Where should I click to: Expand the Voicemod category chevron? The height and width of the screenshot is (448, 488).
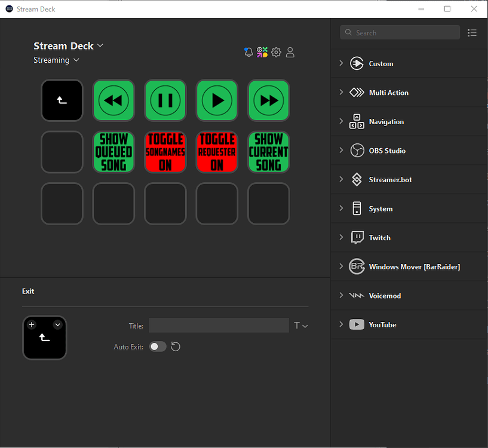click(x=341, y=295)
